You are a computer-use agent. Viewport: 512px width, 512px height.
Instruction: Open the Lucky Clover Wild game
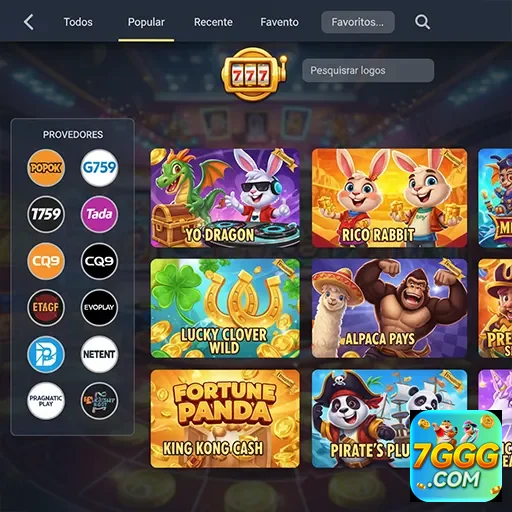[x=225, y=308]
